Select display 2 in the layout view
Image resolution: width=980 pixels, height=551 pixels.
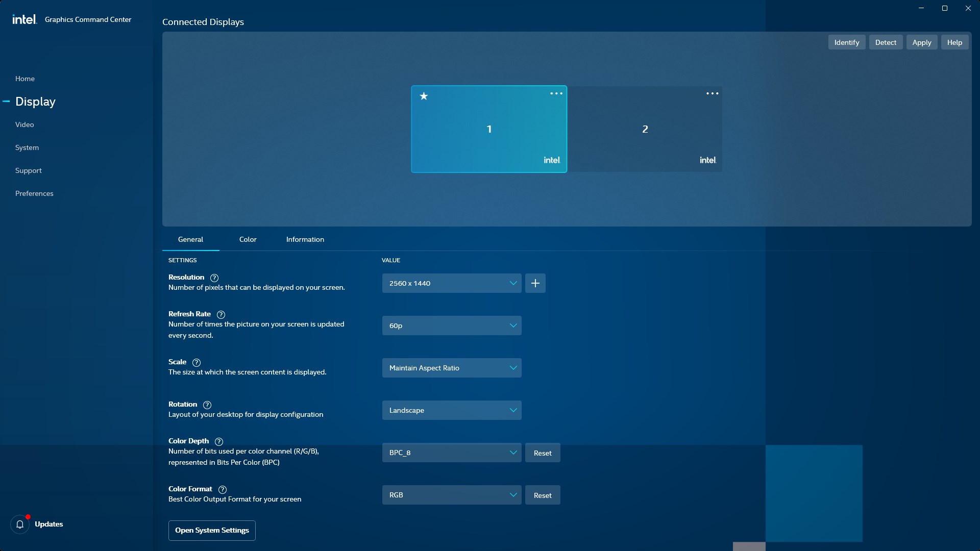(x=645, y=129)
